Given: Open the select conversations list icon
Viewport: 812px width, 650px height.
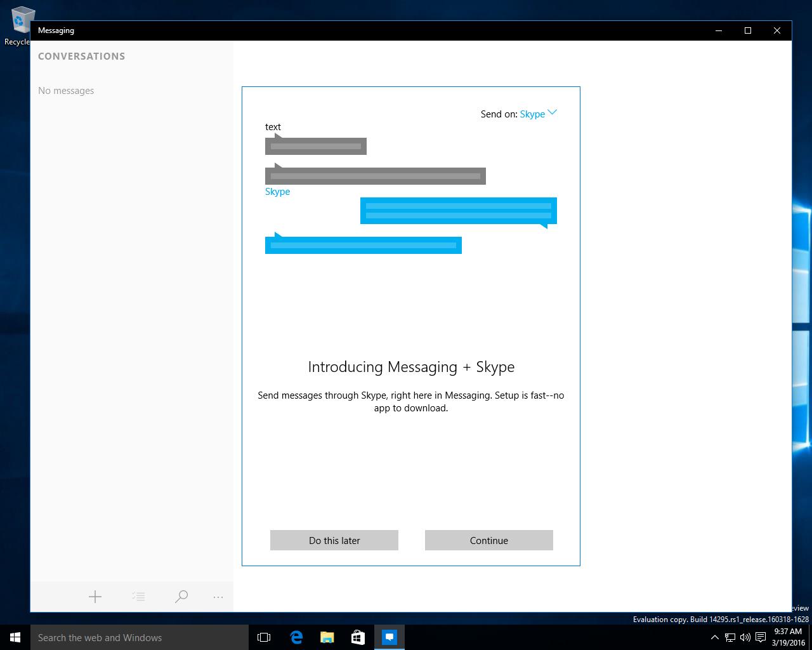Looking at the screenshot, I should click(x=138, y=597).
